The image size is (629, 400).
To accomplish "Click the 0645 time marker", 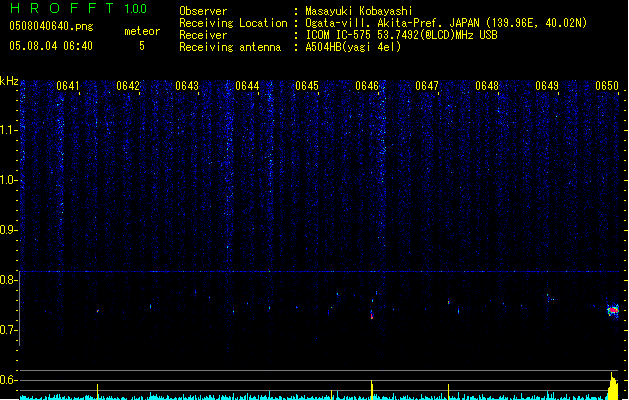I will pyautogui.click(x=307, y=86).
